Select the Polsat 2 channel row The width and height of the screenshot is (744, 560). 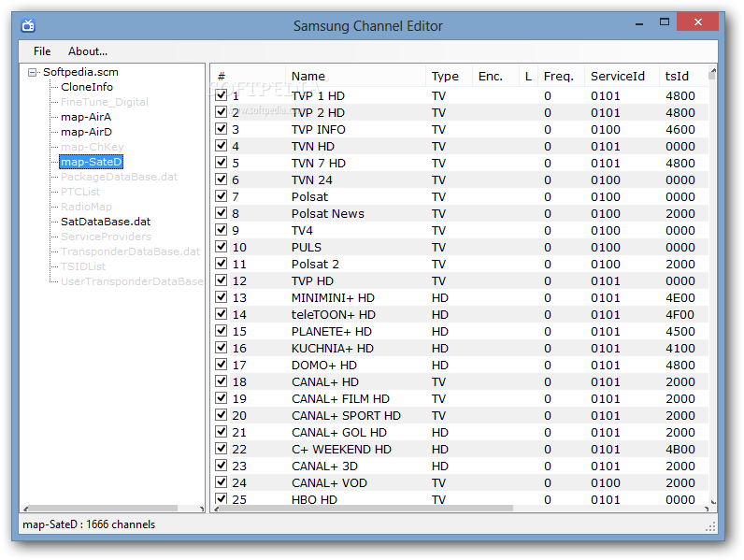(459, 265)
